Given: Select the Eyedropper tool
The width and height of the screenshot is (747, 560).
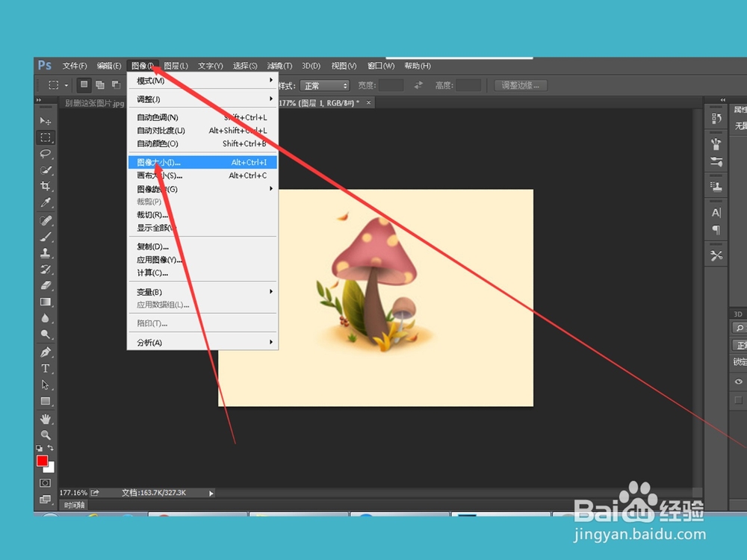Looking at the screenshot, I should pos(46,202).
